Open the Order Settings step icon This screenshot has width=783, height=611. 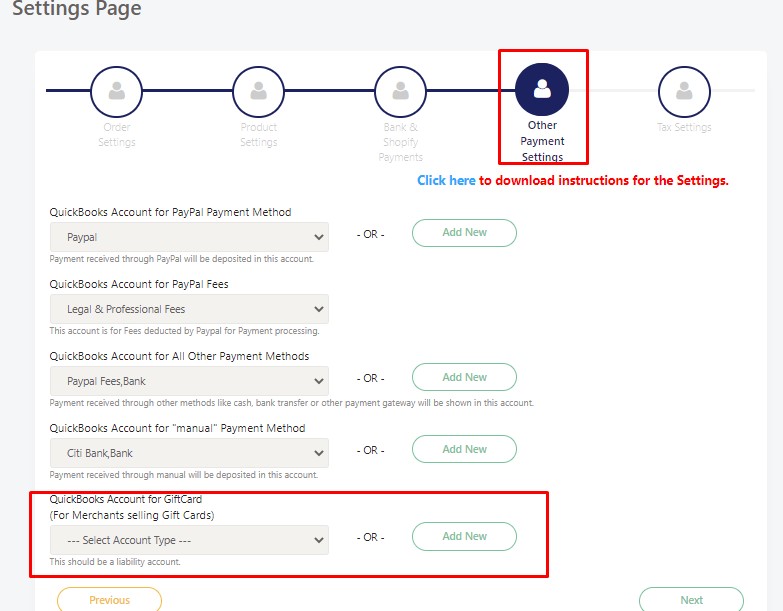click(116, 91)
